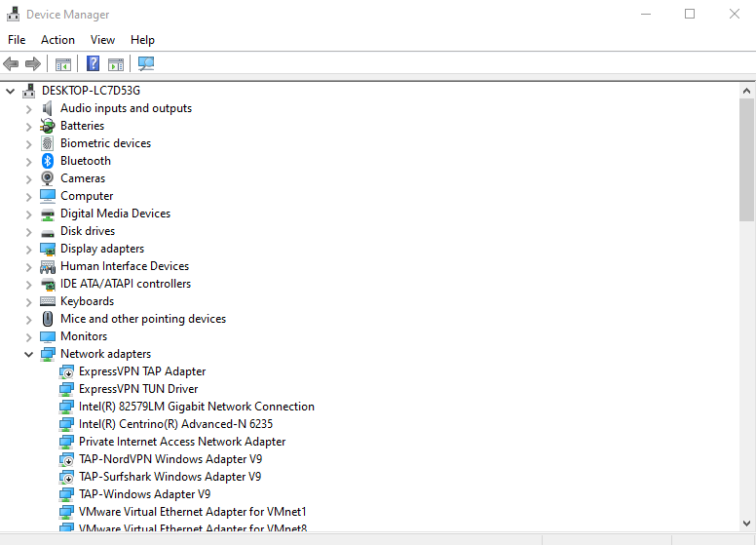Click the Computer category icon
756x545 pixels.
(x=47, y=196)
